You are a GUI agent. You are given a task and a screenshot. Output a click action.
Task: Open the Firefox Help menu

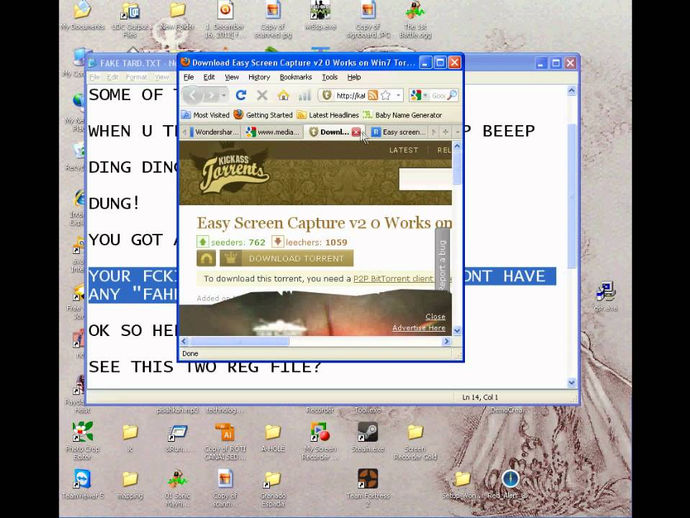coord(354,77)
